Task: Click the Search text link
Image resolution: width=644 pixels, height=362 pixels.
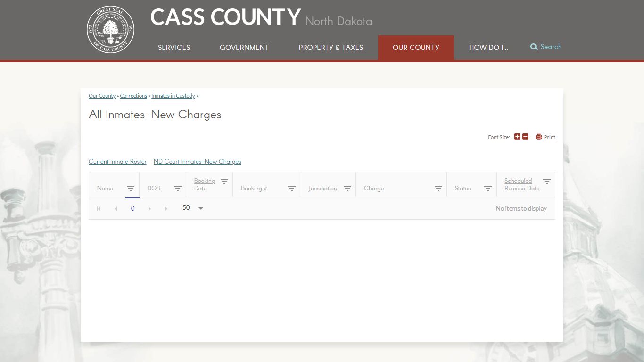Action: [x=551, y=47]
